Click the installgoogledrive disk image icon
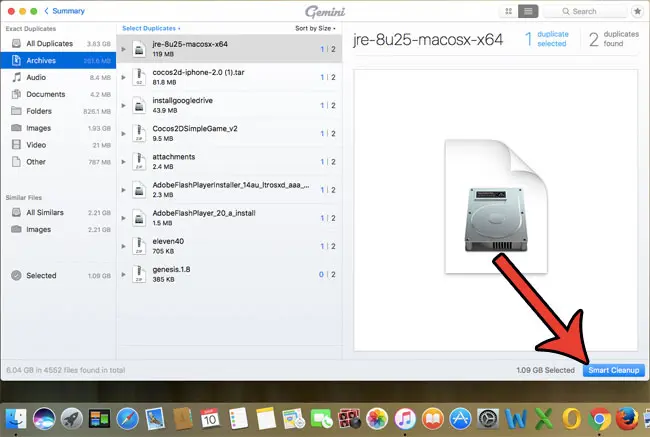 pos(139,105)
